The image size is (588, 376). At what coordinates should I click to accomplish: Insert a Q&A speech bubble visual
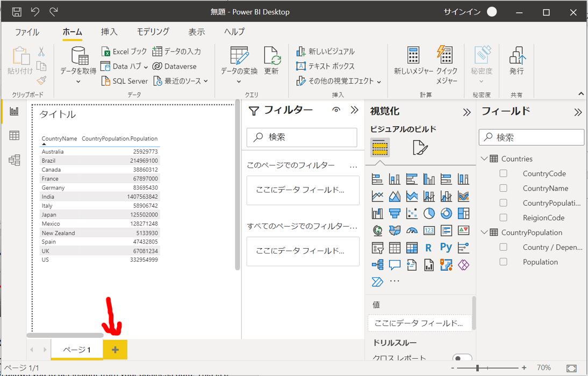tap(395, 265)
